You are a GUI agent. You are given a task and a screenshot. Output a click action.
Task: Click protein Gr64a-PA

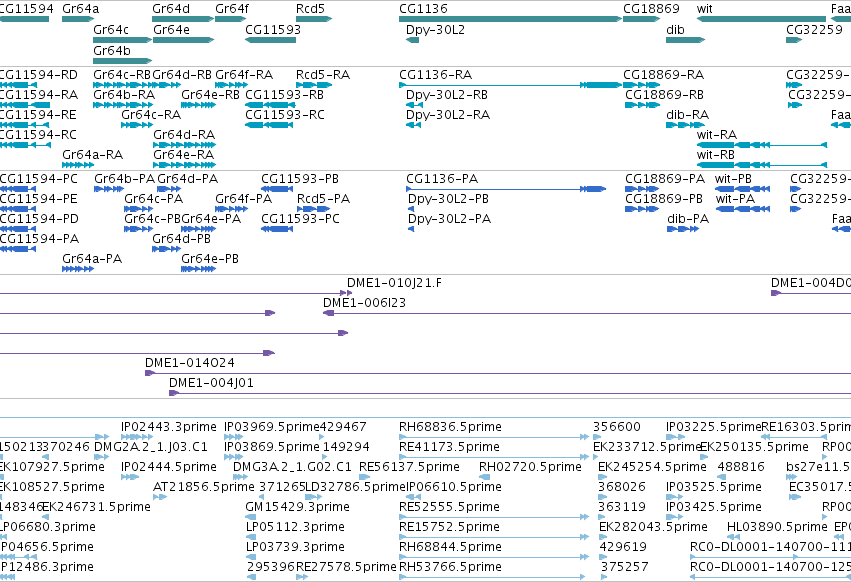tap(78, 269)
